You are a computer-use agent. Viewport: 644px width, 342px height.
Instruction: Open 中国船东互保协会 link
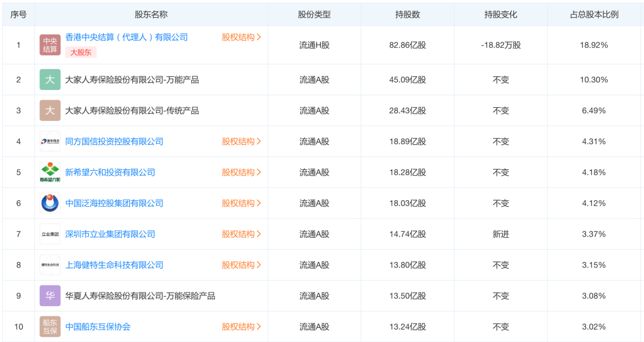point(98,327)
